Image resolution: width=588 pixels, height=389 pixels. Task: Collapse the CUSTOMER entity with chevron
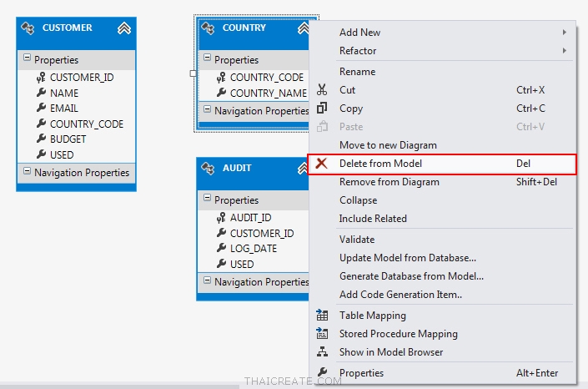[x=124, y=28]
